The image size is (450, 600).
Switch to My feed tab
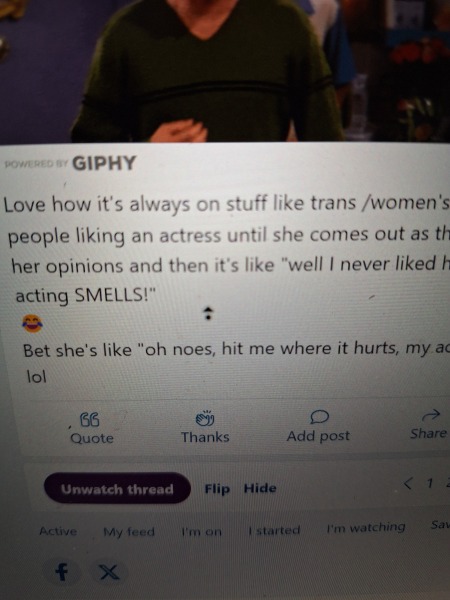click(x=129, y=532)
